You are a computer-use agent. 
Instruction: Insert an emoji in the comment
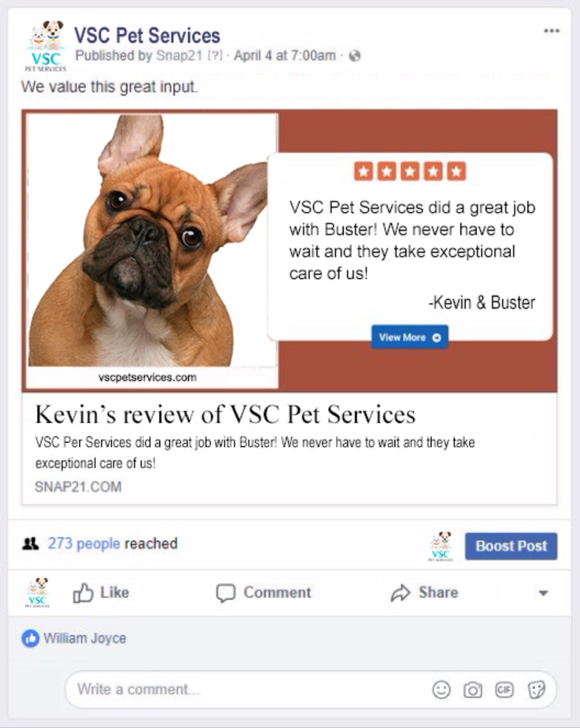click(441, 689)
